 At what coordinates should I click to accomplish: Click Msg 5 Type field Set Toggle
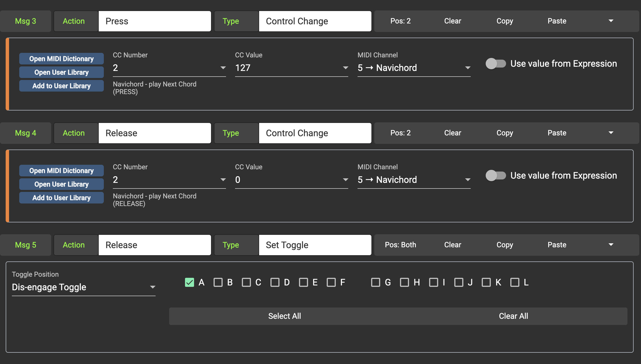(315, 245)
